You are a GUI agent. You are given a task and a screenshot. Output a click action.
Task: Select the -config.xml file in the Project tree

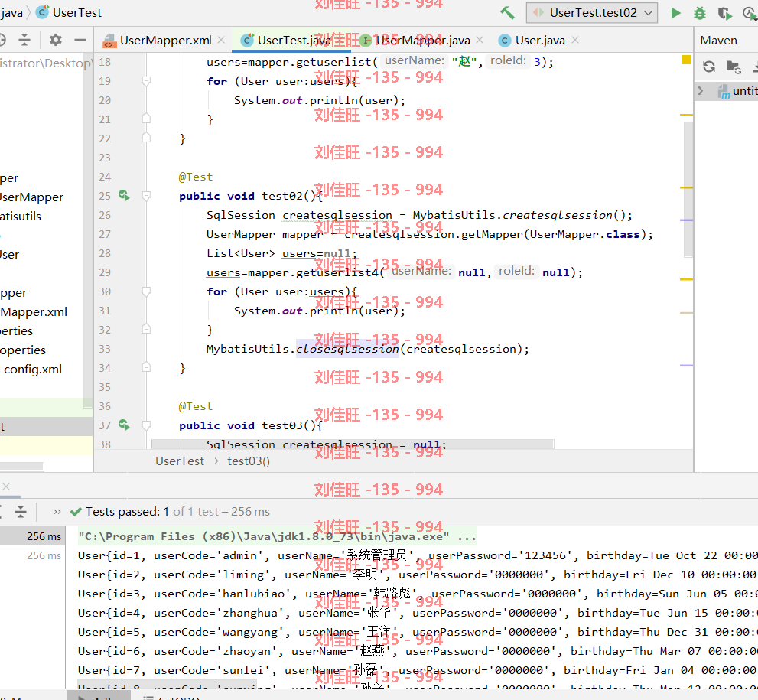pyautogui.click(x=31, y=370)
